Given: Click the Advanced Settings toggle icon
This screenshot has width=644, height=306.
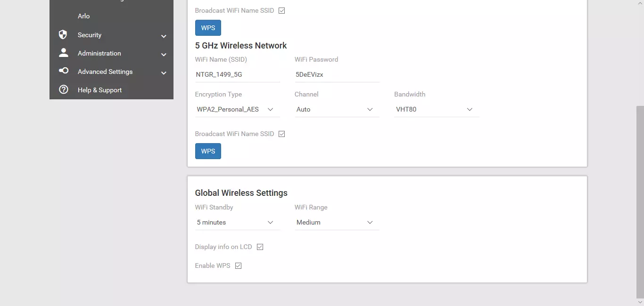Looking at the screenshot, I should 63,71.
